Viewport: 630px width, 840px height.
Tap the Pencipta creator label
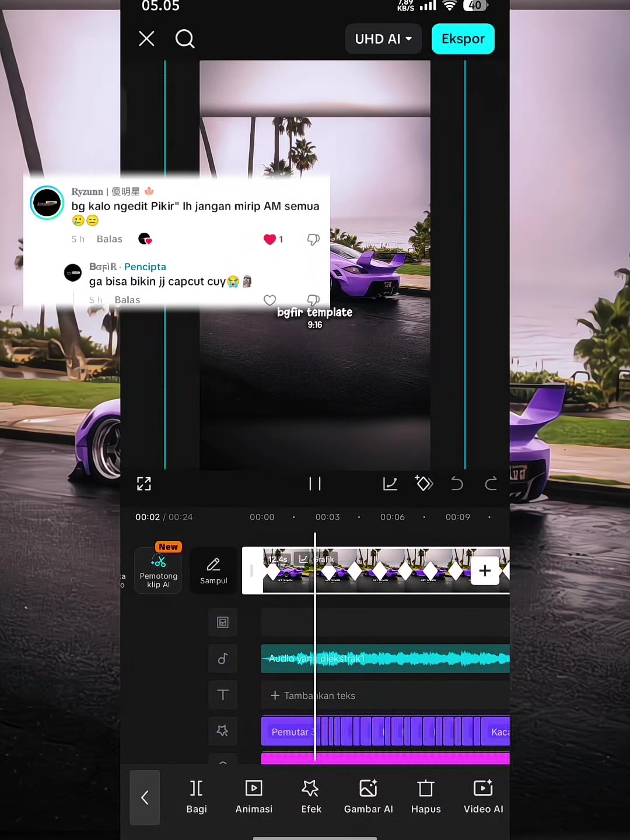coord(145,267)
